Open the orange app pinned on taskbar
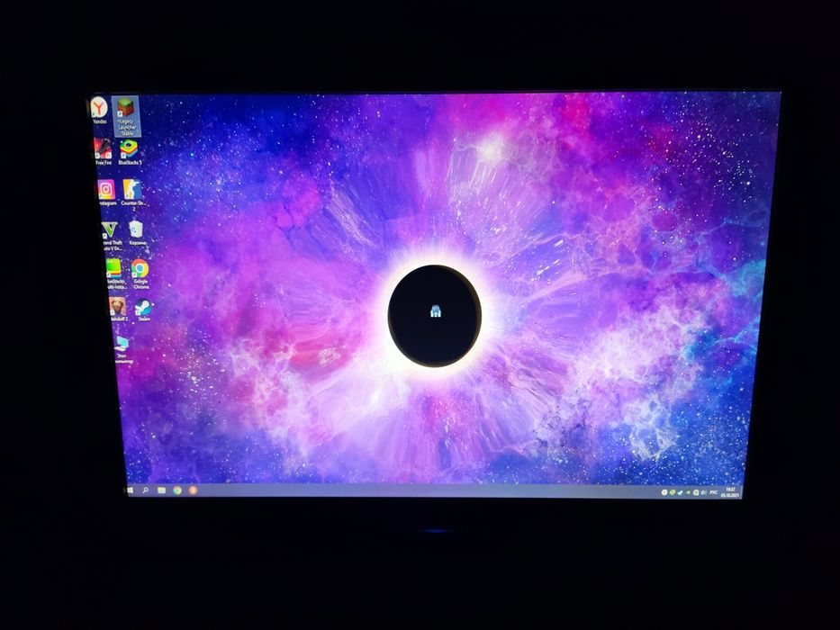The image size is (840, 630). coord(193,490)
